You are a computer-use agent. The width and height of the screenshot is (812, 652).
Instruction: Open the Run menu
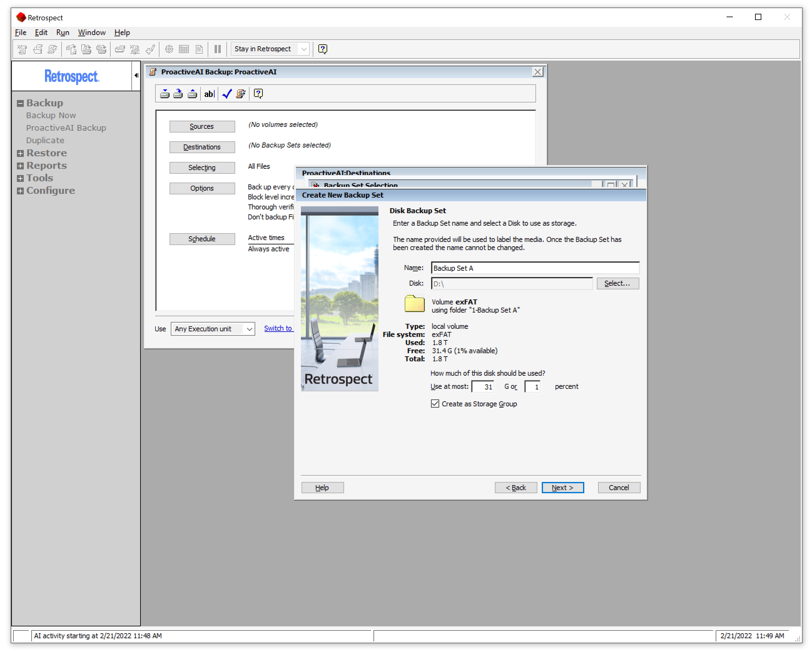click(x=62, y=33)
